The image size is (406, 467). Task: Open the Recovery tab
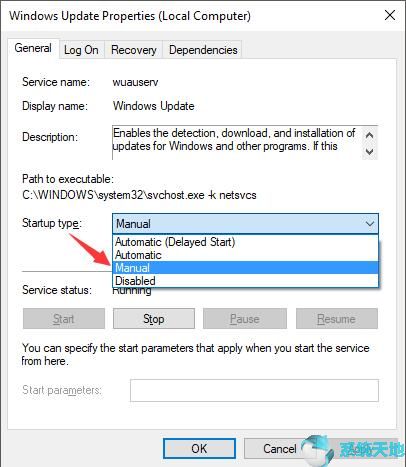click(134, 50)
